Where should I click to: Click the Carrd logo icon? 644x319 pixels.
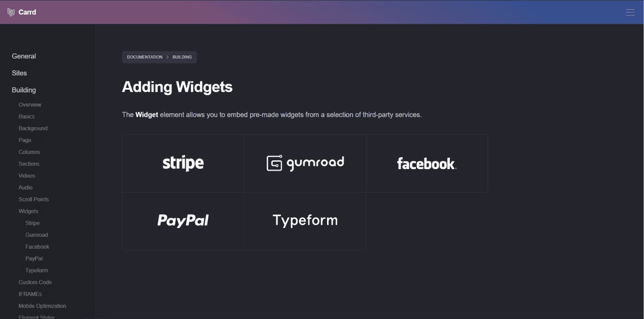[11, 12]
